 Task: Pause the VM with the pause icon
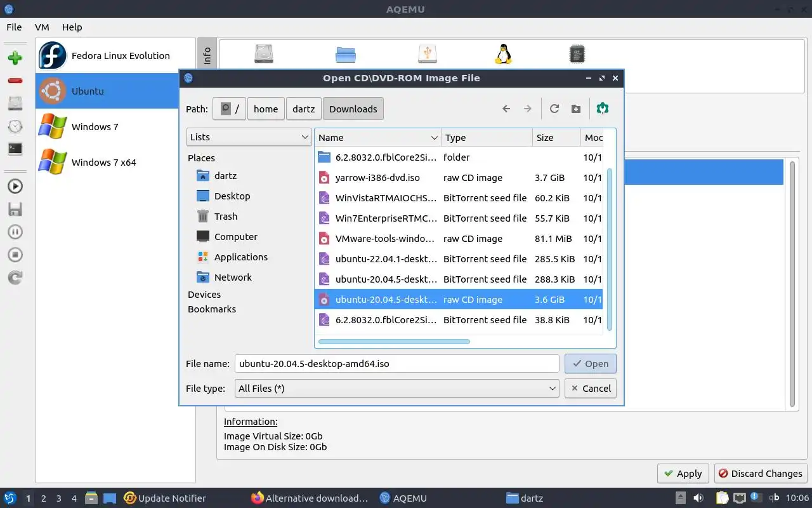point(15,232)
